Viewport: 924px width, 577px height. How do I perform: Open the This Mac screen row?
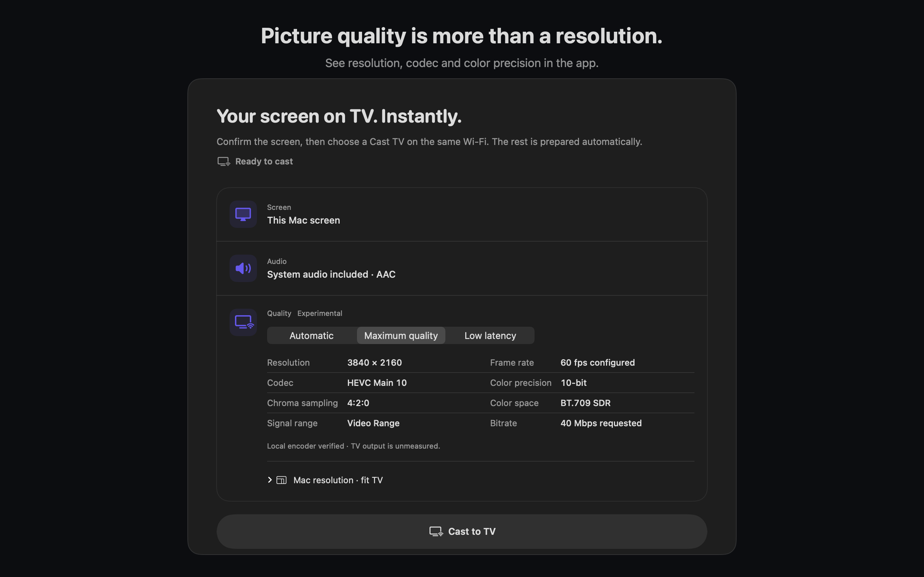pyautogui.click(x=462, y=215)
